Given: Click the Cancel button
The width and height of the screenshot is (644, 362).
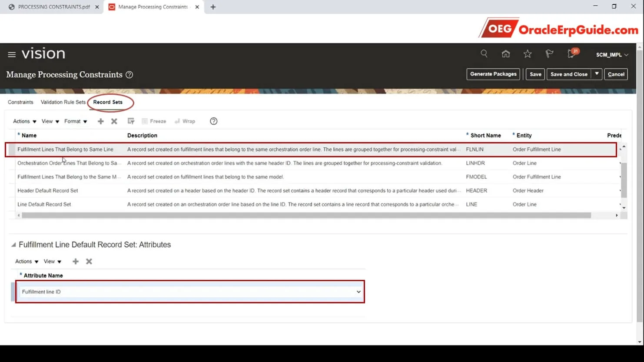Looking at the screenshot, I should pos(616,74).
